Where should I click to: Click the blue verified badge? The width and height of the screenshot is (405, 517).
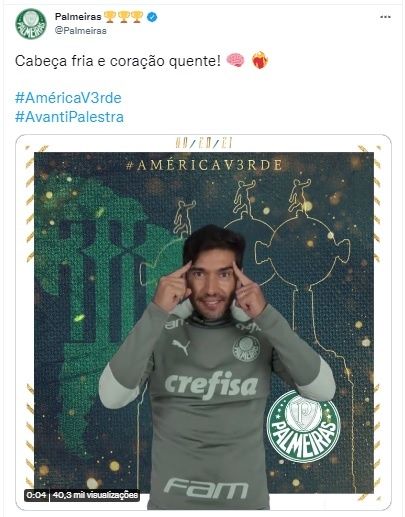pyautogui.click(x=152, y=17)
